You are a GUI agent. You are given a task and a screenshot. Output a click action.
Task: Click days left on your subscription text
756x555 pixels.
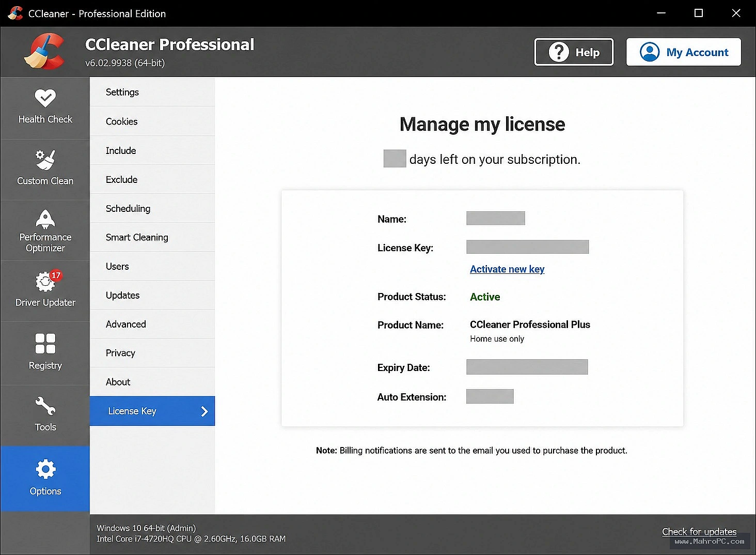495,159
